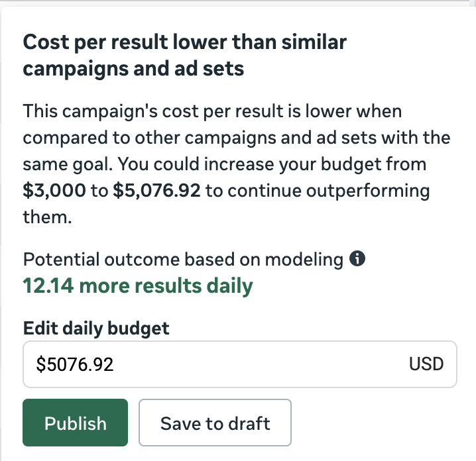476x461 pixels.
Task: Click the words 'similar' in the panel heading
Action: (x=314, y=42)
